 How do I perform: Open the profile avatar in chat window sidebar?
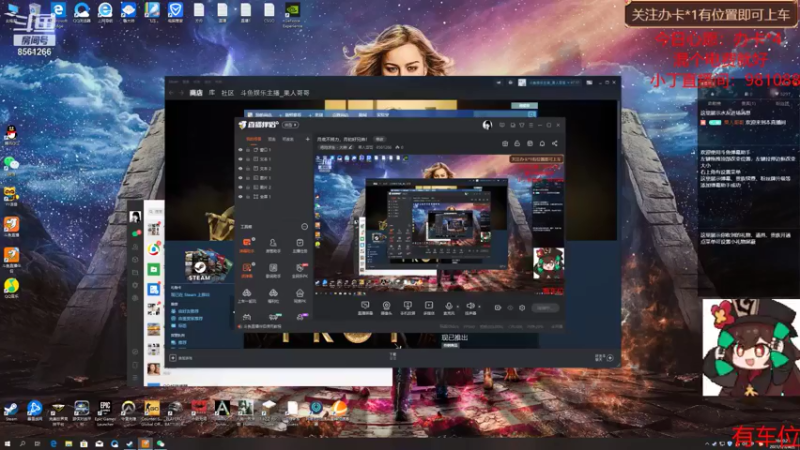(x=135, y=217)
